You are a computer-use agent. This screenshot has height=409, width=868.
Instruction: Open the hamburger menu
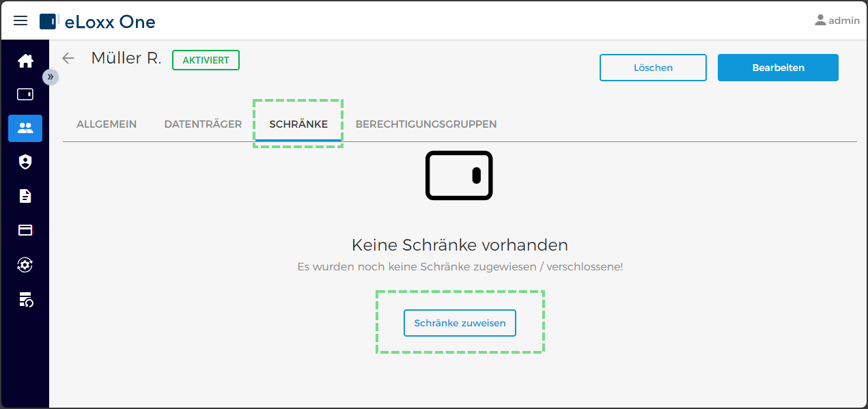(x=21, y=20)
